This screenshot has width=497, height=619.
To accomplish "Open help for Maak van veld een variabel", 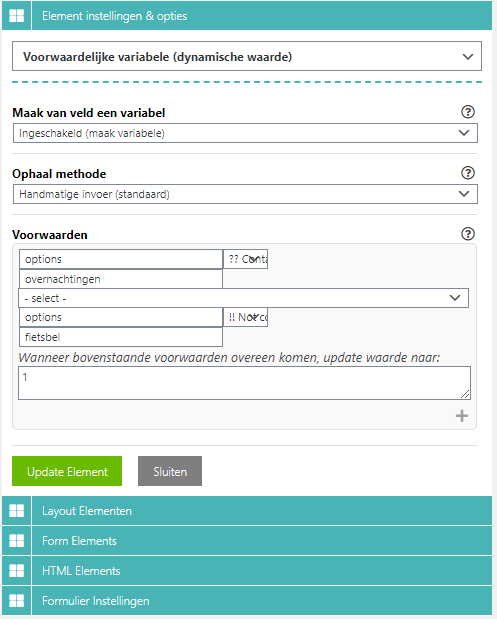I will point(468,112).
